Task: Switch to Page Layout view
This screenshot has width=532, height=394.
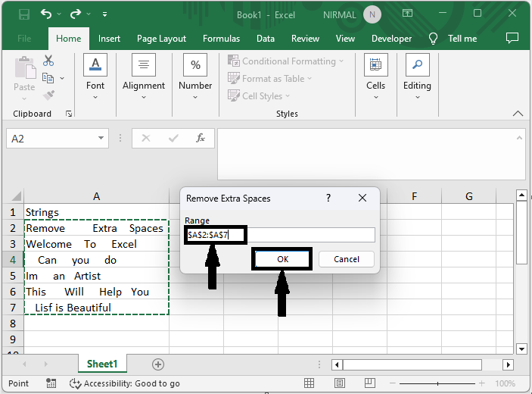Action: (341, 383)
